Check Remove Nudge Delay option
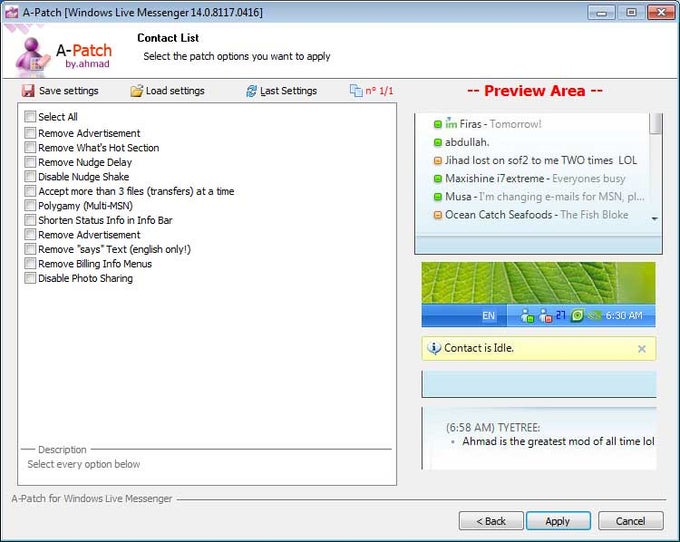Viewport: 680px width, 542px height. pyautogui.click(x=30, y=162)
